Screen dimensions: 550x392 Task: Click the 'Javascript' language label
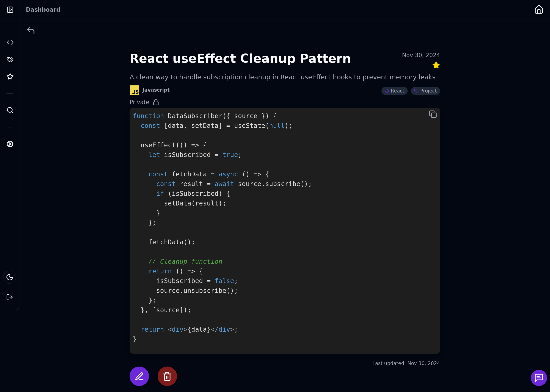click(156, 90)
